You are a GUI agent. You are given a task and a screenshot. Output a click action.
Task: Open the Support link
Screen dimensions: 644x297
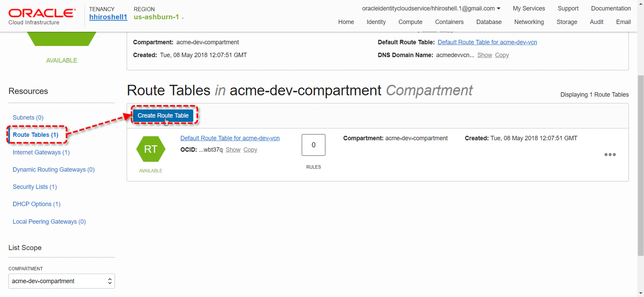tap(568, 8)
